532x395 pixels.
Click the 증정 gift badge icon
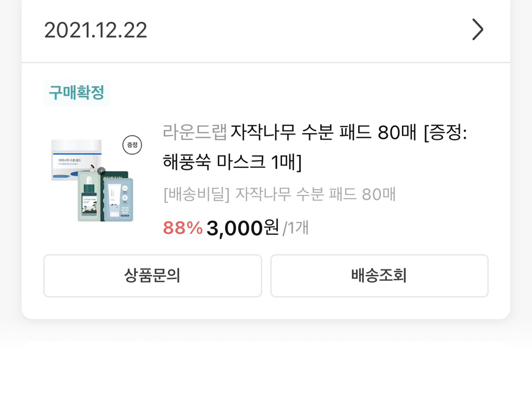click(133, 146)
